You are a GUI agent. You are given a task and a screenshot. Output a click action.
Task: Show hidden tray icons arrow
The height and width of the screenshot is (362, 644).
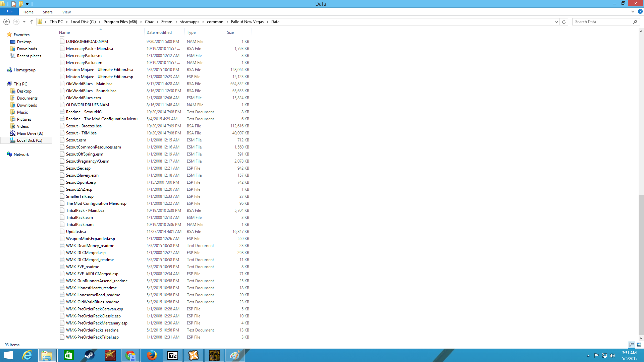pyautogui.click(x=588, y=356)
